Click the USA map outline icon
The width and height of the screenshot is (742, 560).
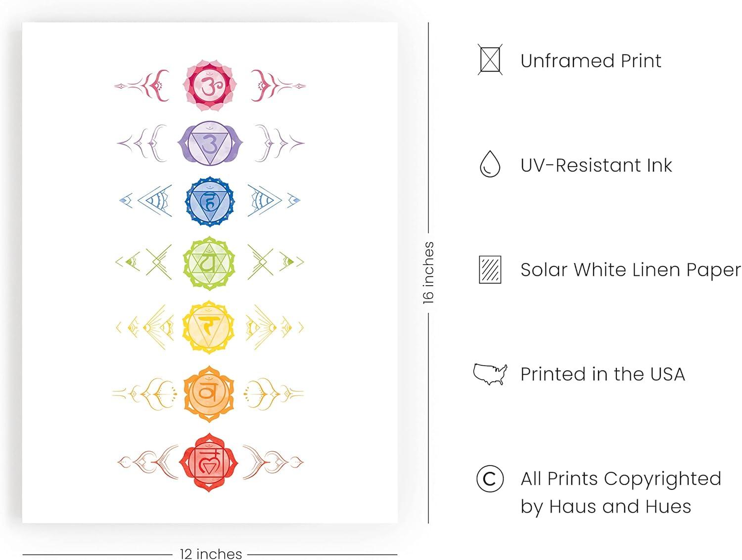(x=490, y=374)
